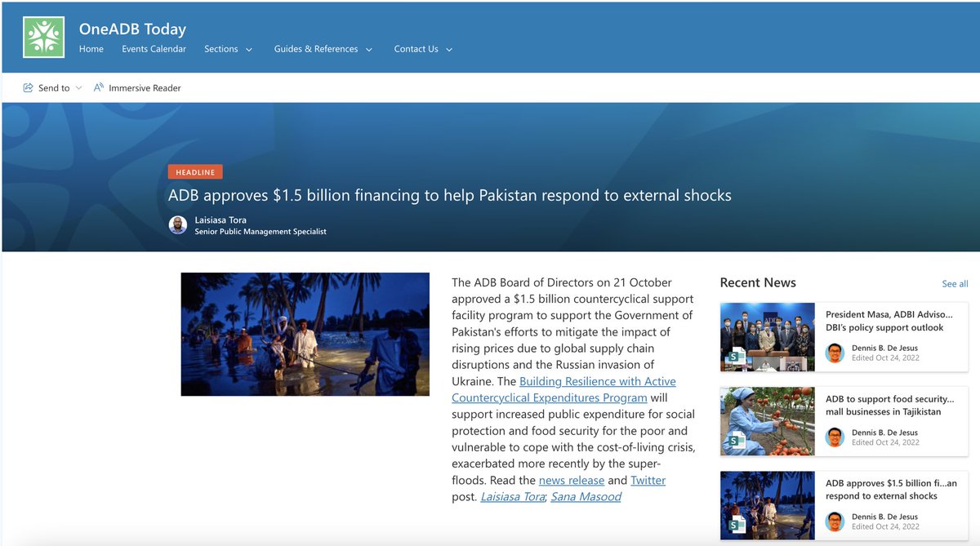This screenshot has height=546, width=980.
Task: Click avatar on external shocks news card
Action: [x=835, y=522]
